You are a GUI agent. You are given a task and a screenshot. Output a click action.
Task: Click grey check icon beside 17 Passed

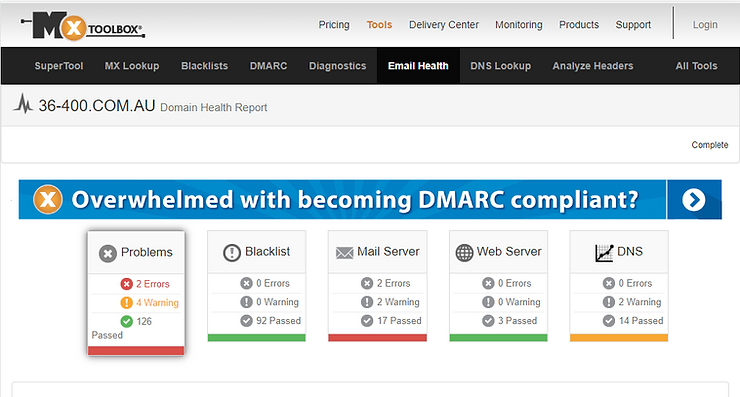point(367,321)
